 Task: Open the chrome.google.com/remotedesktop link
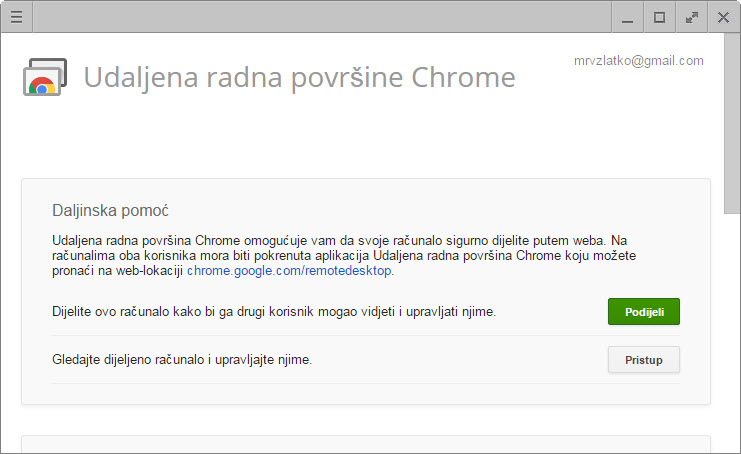click(289, 271)
